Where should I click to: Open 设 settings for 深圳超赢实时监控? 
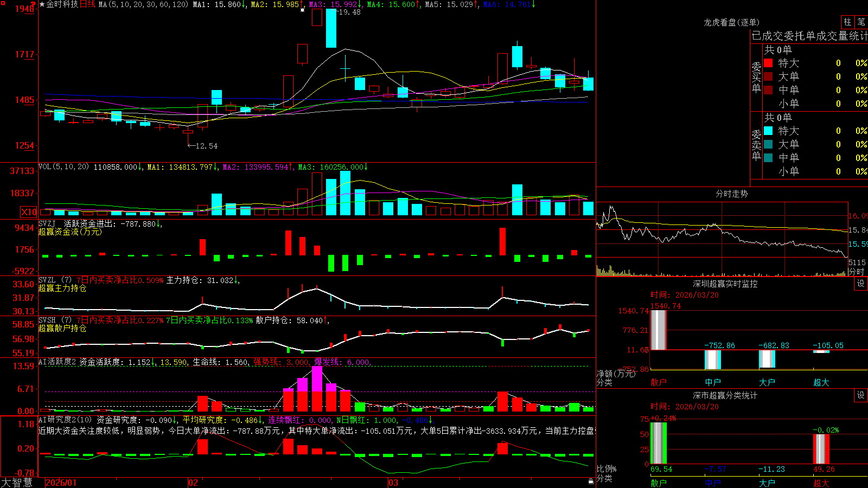[861, 284]
